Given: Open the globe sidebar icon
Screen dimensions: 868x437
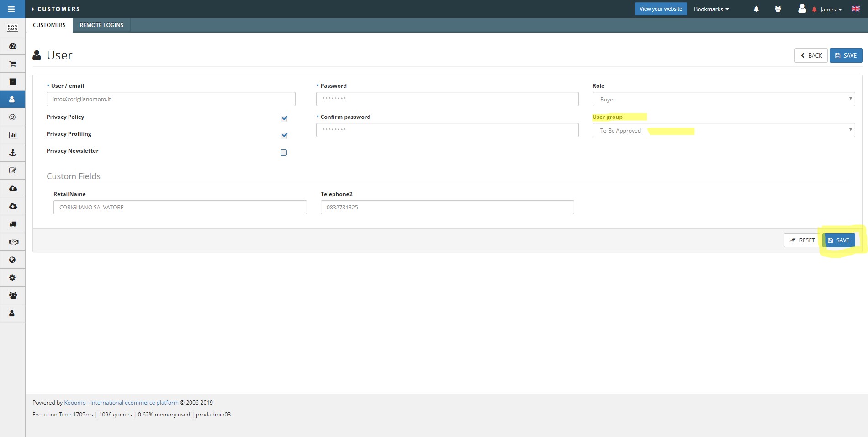Looking at the screenshot, I should [x=13, y=260].
